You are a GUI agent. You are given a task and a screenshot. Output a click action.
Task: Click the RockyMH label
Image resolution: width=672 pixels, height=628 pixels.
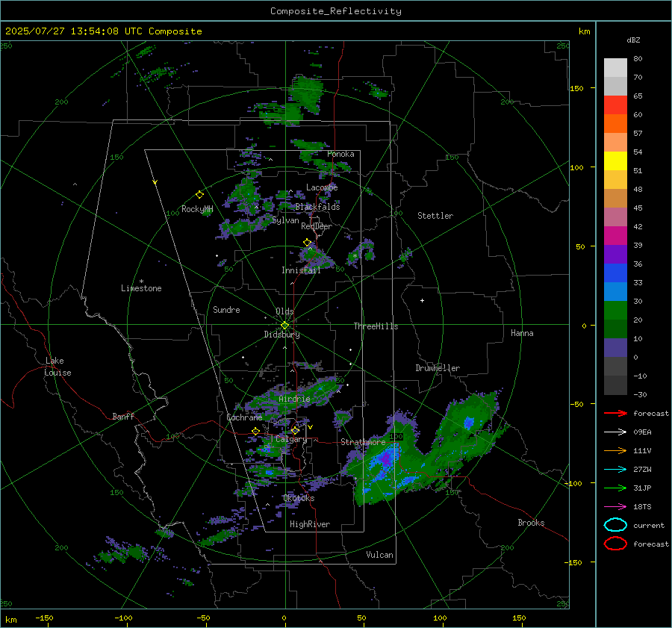coord(197,209)
